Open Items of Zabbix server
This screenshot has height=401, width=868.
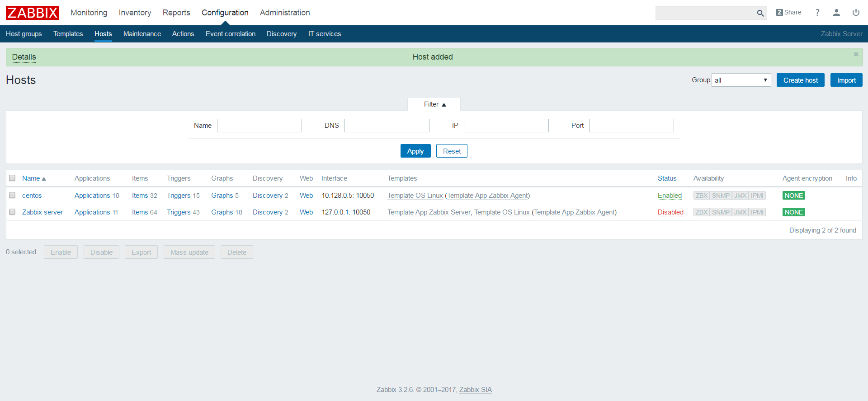coord(140,212)
